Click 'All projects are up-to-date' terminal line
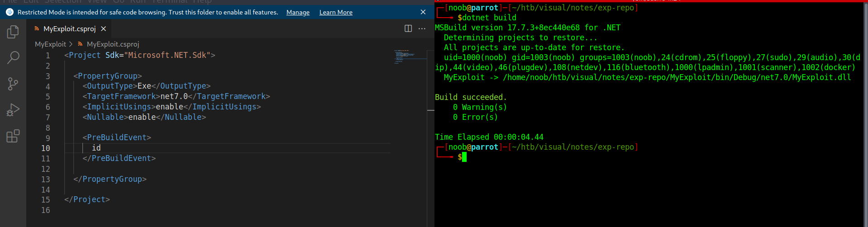This screenshot has width=868, height=227. click(534, 47)
